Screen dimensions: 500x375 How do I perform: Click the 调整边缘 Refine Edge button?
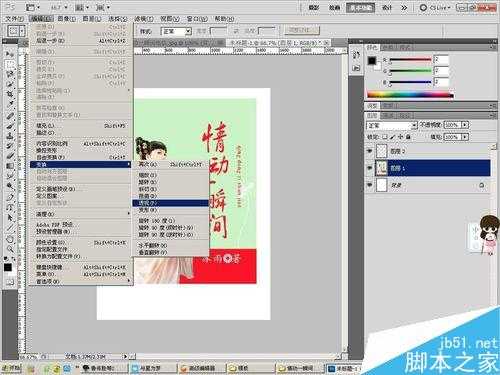(302, 30)
